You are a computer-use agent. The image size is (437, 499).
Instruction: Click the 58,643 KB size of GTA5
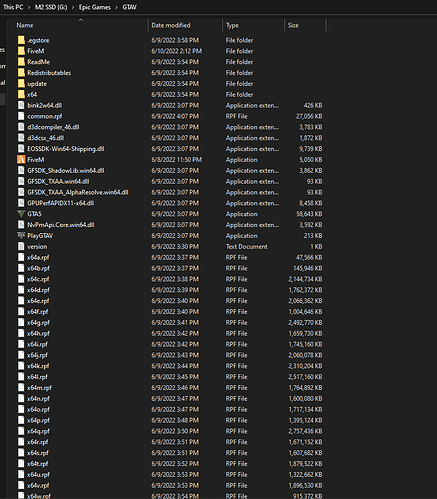tap(309, 214)
